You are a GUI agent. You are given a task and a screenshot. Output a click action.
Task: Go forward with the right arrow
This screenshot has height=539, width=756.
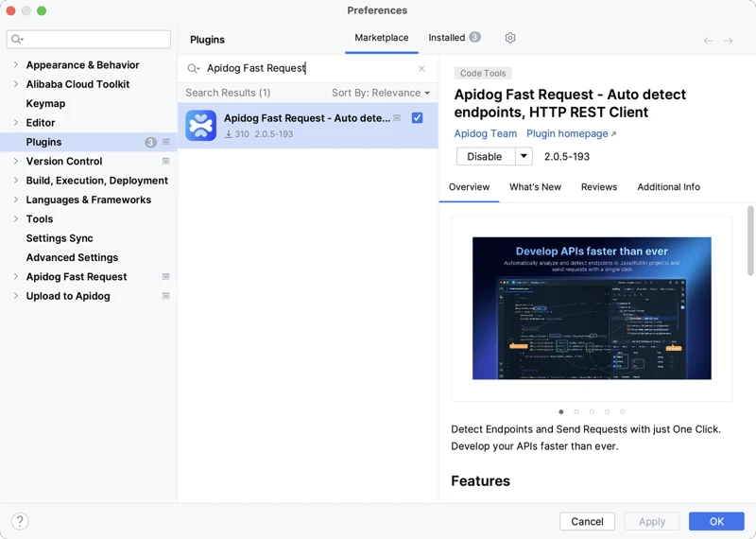click(728, 41)
